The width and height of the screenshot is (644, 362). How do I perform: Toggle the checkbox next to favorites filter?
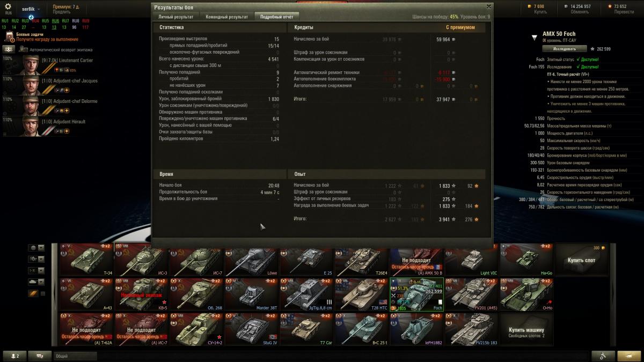coord(43,293)
